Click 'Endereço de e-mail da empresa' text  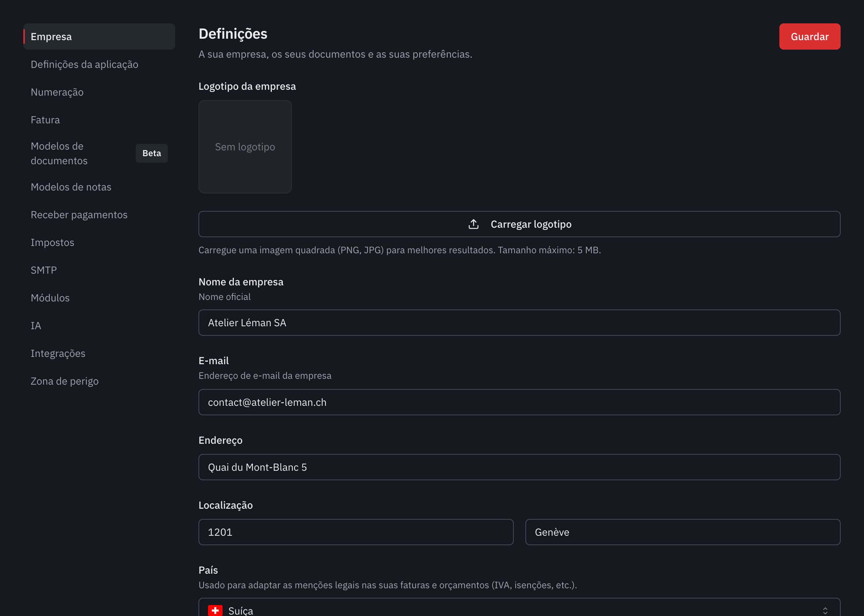pyautogui.click(x=265, y=376)
